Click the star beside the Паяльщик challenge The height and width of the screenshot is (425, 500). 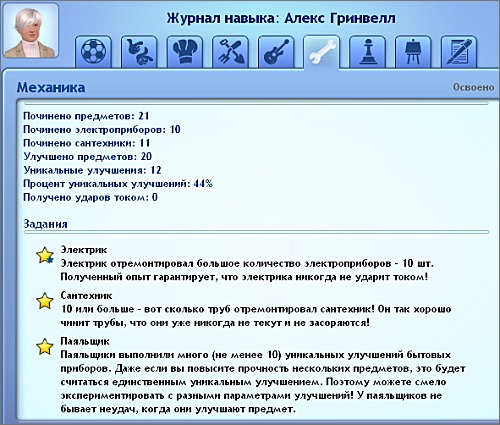pyautogui.click(x=45, y=347)
